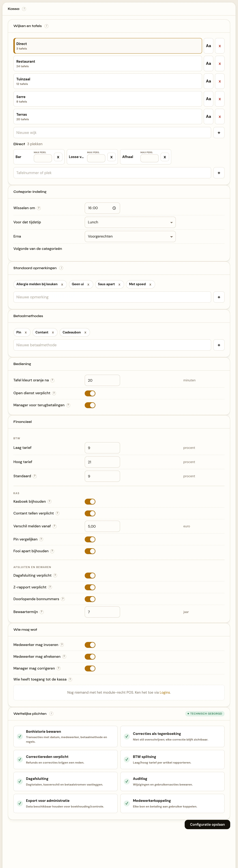The image size is (238, 868).
Task: Edit the Hoog tarief value 21
Action: pos(102,462)
